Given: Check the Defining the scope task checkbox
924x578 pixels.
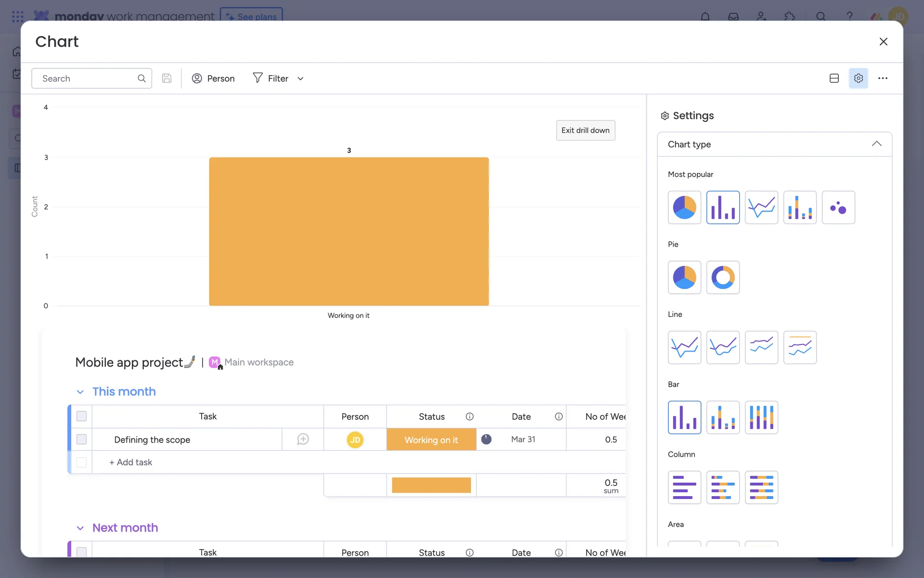Looking at the screenshot, I should coord(81,439).
